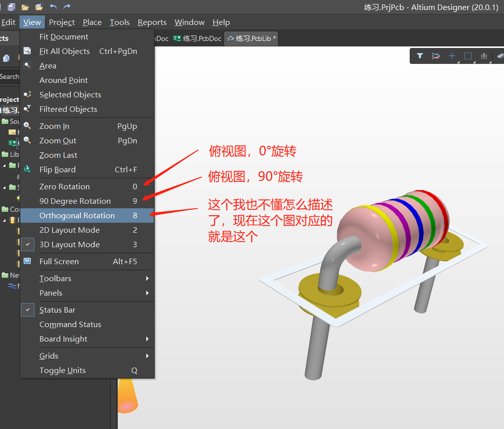Select Flip Board from the View menu
Screen dimensions: 504x429
click(x=57, y=169)
